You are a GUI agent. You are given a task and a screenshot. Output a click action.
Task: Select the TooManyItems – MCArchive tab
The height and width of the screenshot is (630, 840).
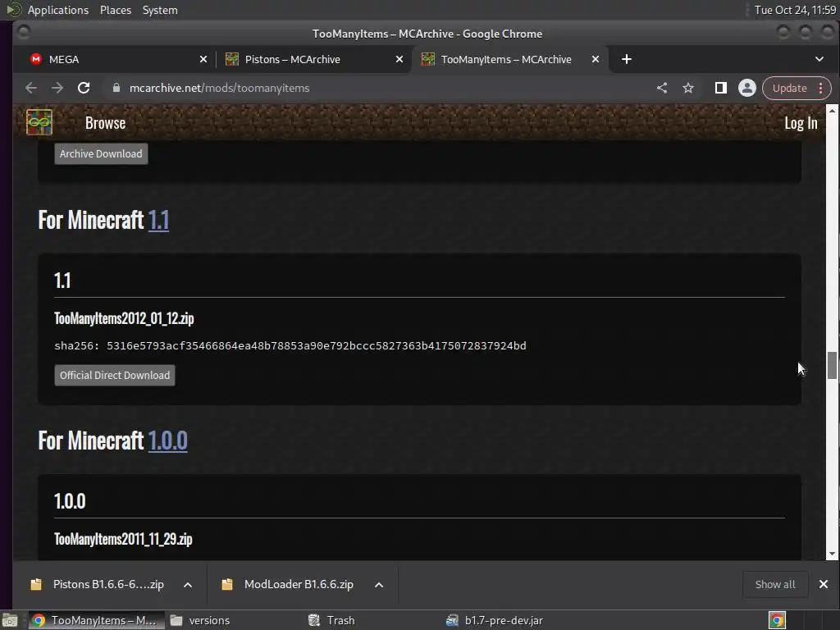pyautogui.click(x=509, y=59)
